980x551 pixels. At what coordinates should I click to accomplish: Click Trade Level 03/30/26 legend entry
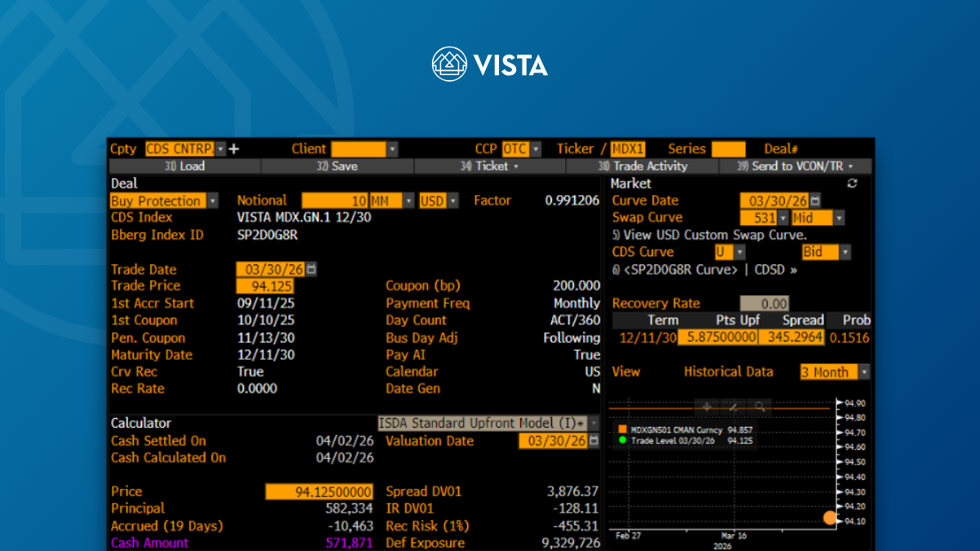[x=684, y=441]
